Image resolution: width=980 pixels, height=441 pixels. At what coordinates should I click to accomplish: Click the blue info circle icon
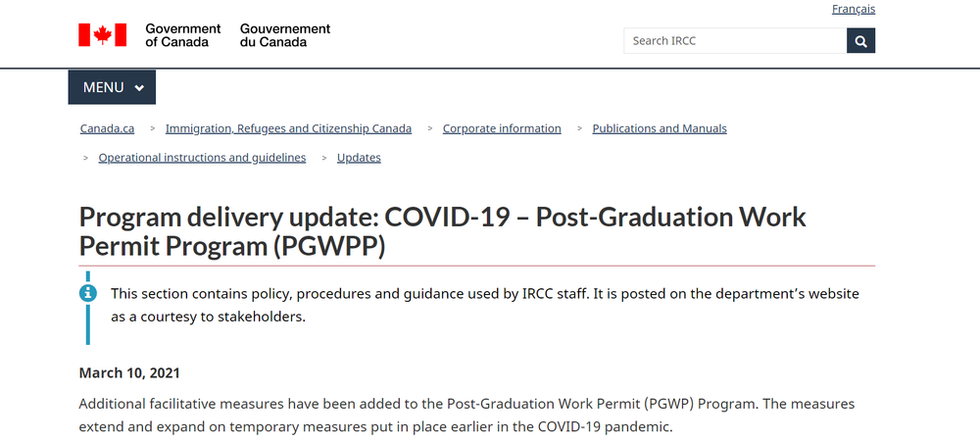coord(88,292)
